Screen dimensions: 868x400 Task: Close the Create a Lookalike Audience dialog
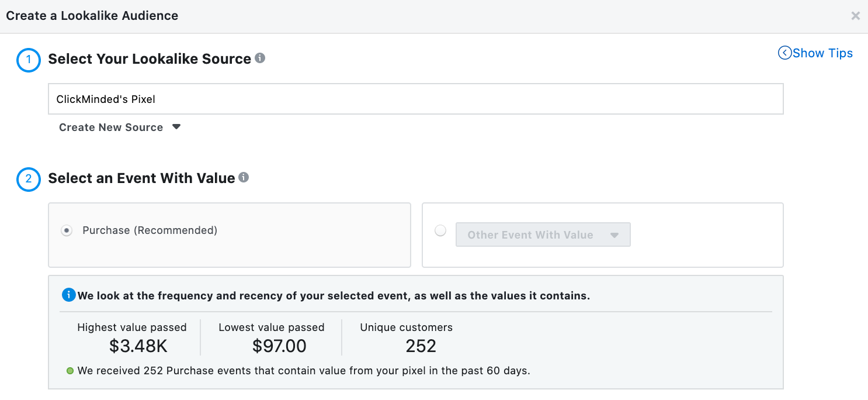[855, 16]
